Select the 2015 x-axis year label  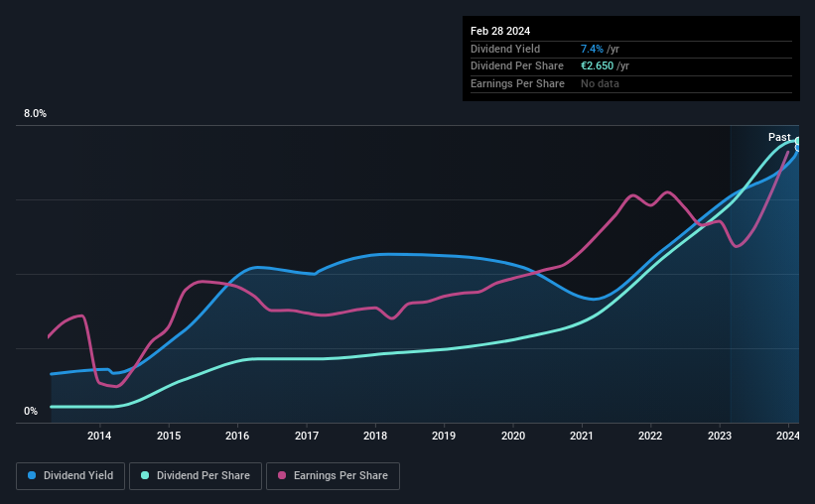point(169,436)
